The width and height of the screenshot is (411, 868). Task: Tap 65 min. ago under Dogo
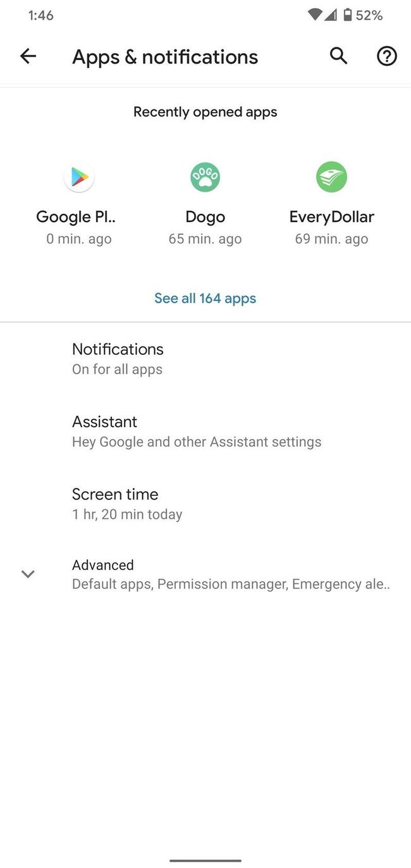click(x=205, y=239)
